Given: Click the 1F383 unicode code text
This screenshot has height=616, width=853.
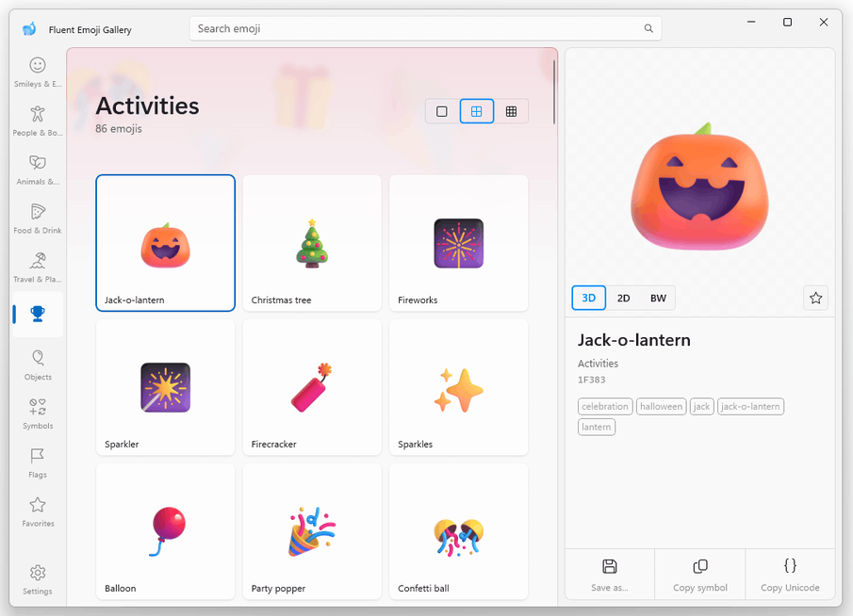Looking at the screenshot, I should 591,380.
